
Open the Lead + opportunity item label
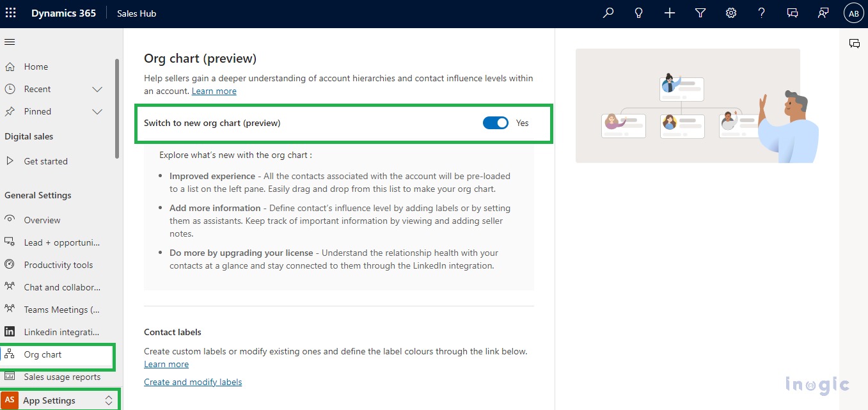62,242
